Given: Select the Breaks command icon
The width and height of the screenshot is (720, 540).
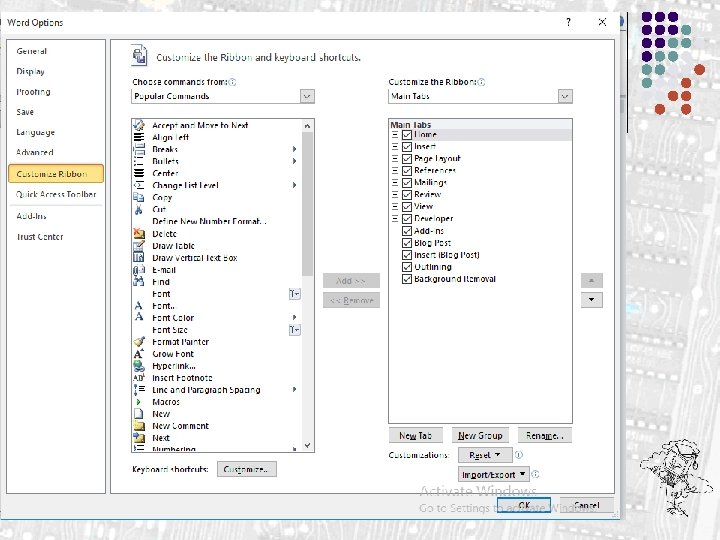Looking at the screenshot, I should 139,149.
